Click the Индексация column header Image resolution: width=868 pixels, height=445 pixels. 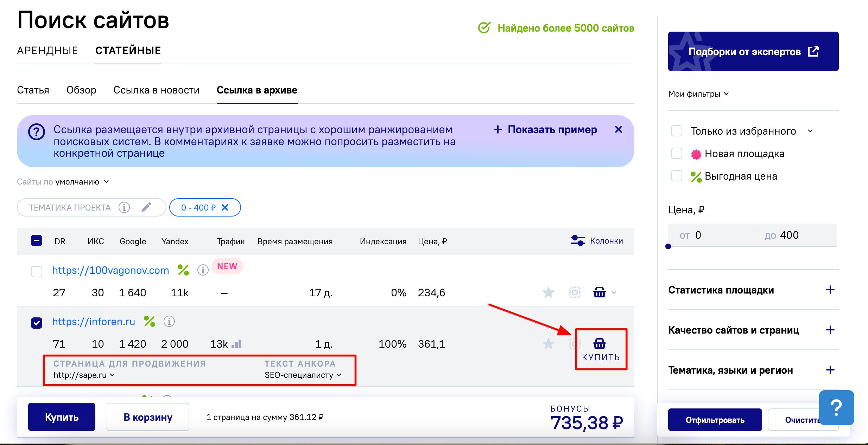pos(383,241)
